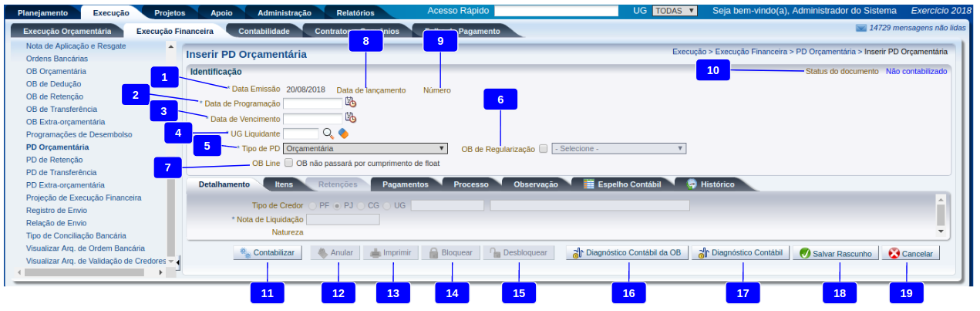The height and width of the screenshot is (311, 980).
Task: Click the unread messages envelope icon
Action: [x=860, y=29]
